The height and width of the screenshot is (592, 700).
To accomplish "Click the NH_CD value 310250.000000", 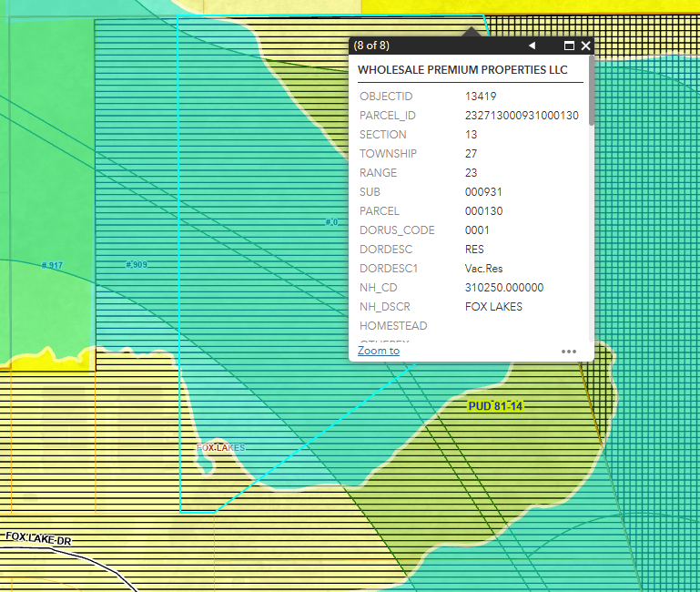I will 503,288.
